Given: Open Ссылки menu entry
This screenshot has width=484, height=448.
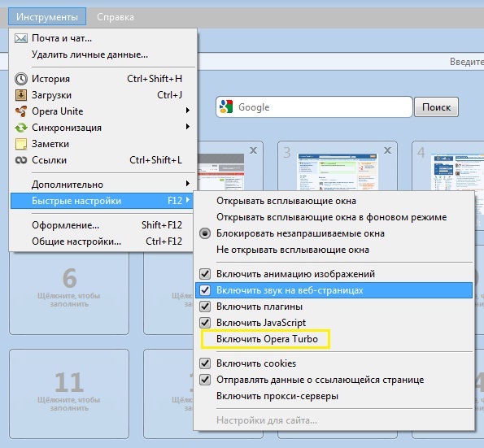Looking at the screenshot, I should coord(102,160).
